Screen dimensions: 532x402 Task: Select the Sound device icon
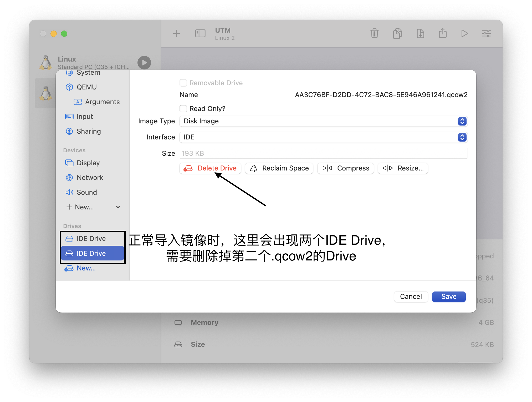coord(69,192)
